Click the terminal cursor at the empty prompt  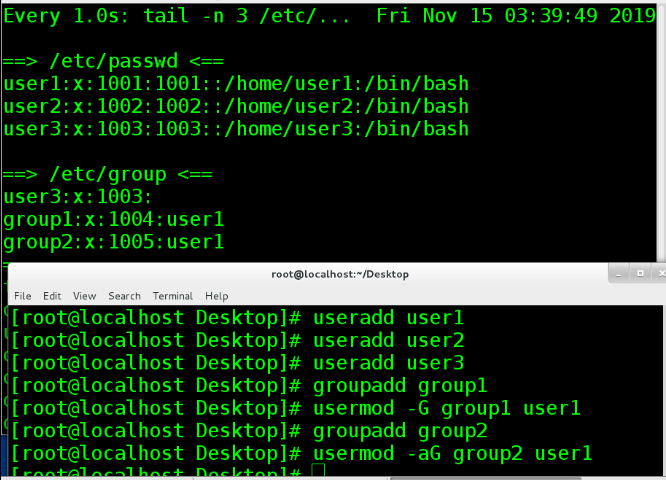pos(318,470)
